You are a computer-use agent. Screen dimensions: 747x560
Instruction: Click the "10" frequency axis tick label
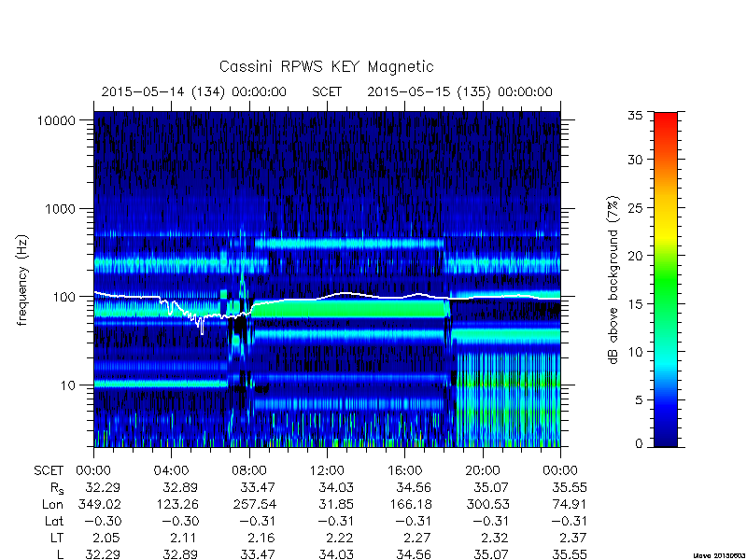[68, 385]
